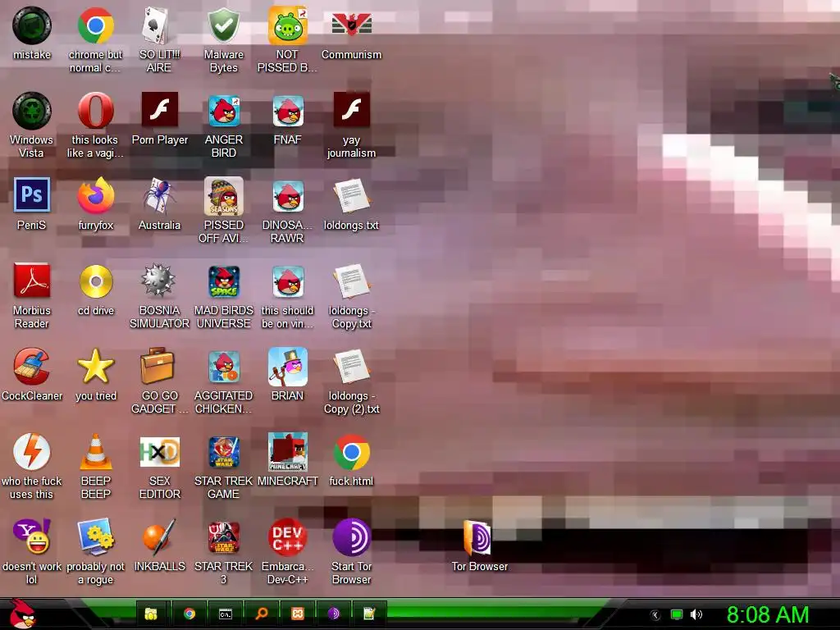Open the orange XAMPP taskbar icon
840x630 pixels.
pyautogui.click(x=298, y=614)
